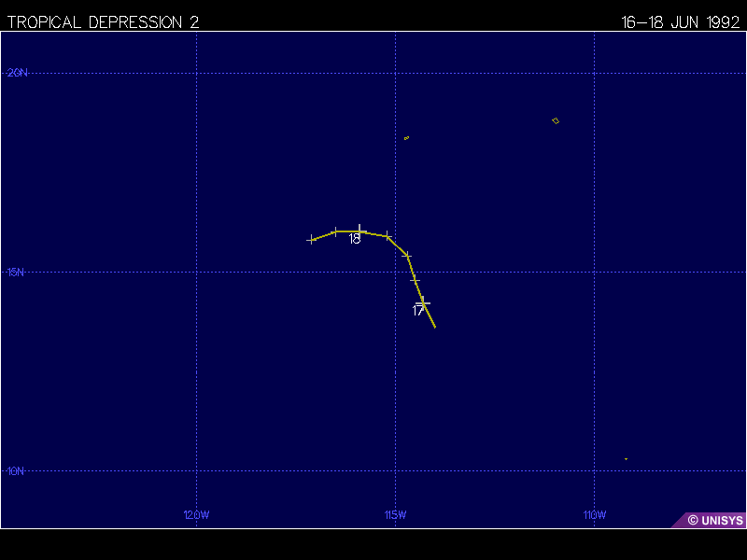747x560 pixels.
Task: Click the 120W longitude label
Action: [196, 515]
